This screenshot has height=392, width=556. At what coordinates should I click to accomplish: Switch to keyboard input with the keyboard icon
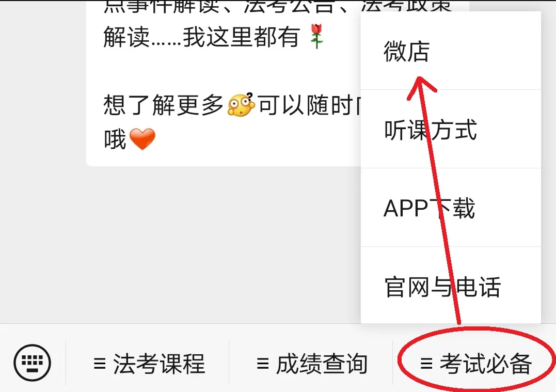33,363
